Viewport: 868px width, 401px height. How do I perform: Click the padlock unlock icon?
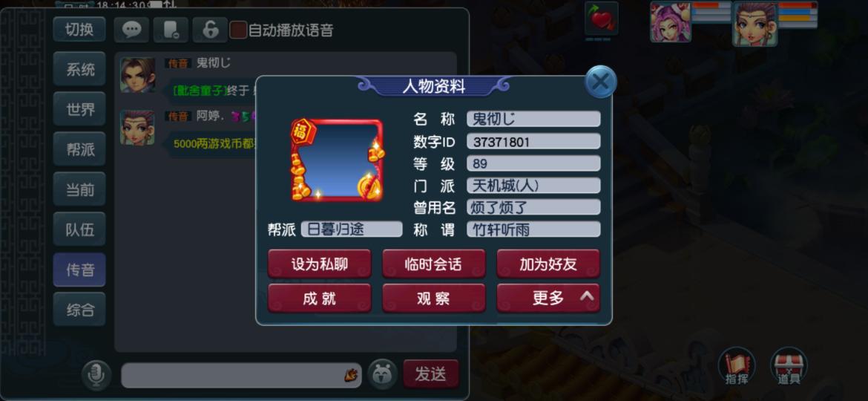coord(210,30)
